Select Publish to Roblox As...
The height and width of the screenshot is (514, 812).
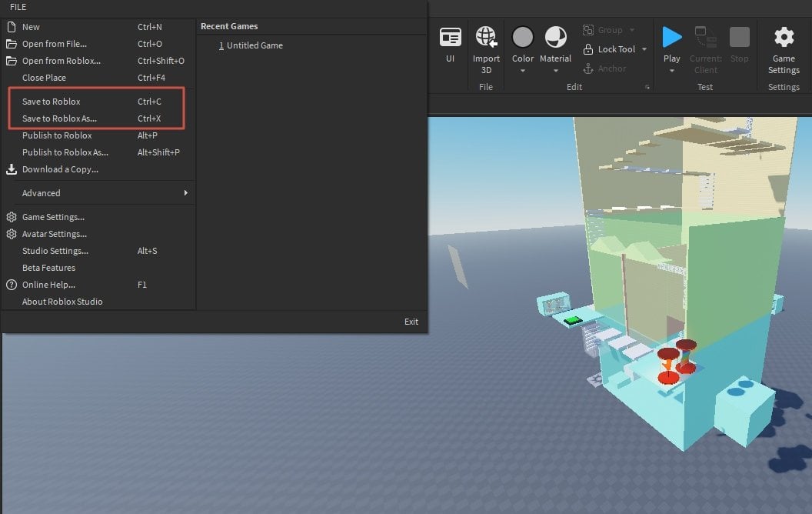pyautogui.click(x=98, y=152)
